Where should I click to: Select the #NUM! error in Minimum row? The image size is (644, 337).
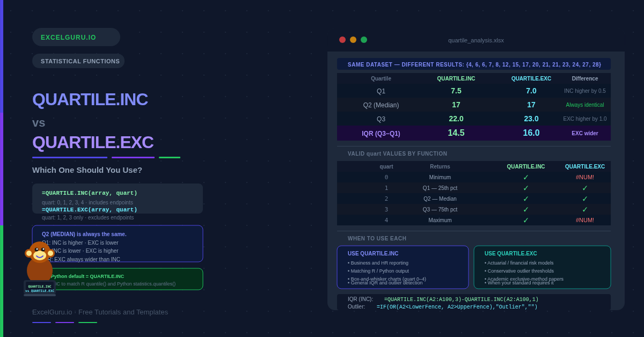pos(585,177)
